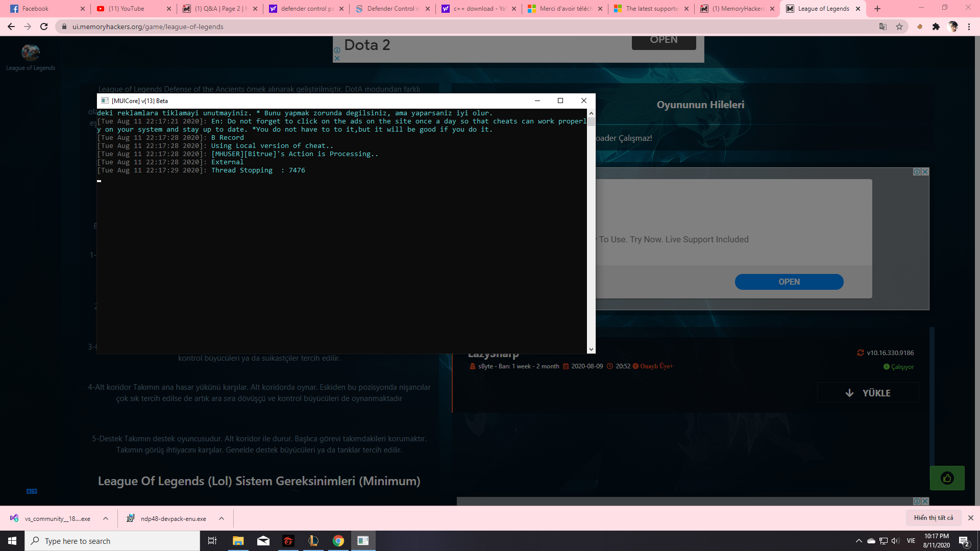Switch to the MUICore console taskbar icon
The width and height of the screenshot is (980, 551).
pyautogui.click(x=363, y=541)
